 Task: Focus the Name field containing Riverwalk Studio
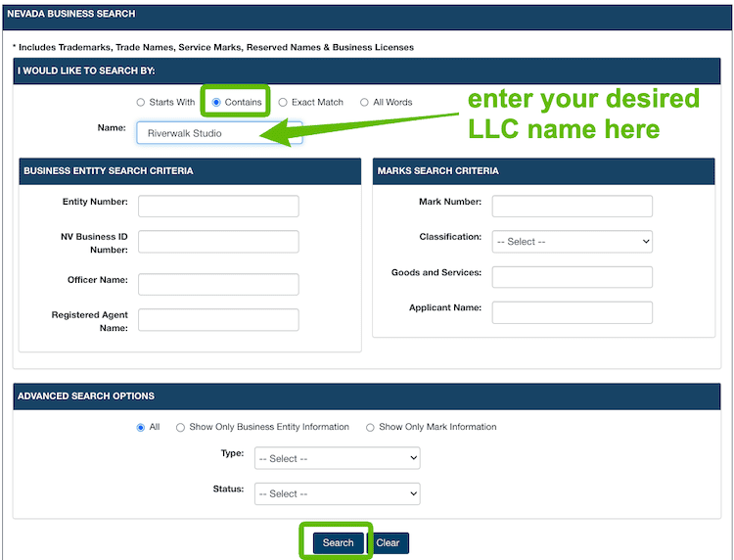219,133
